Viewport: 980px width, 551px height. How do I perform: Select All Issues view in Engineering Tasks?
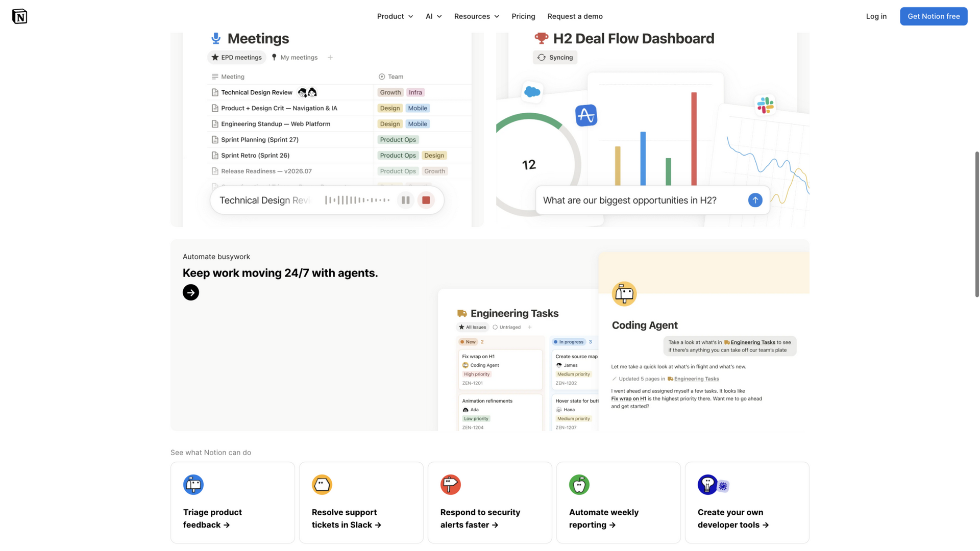(473, 327)
